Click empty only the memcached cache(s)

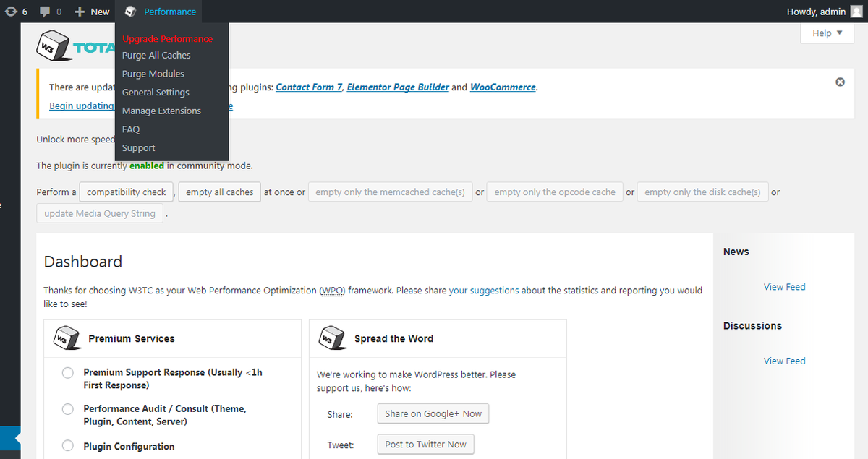pyautogui.click(x=391, y=192)
